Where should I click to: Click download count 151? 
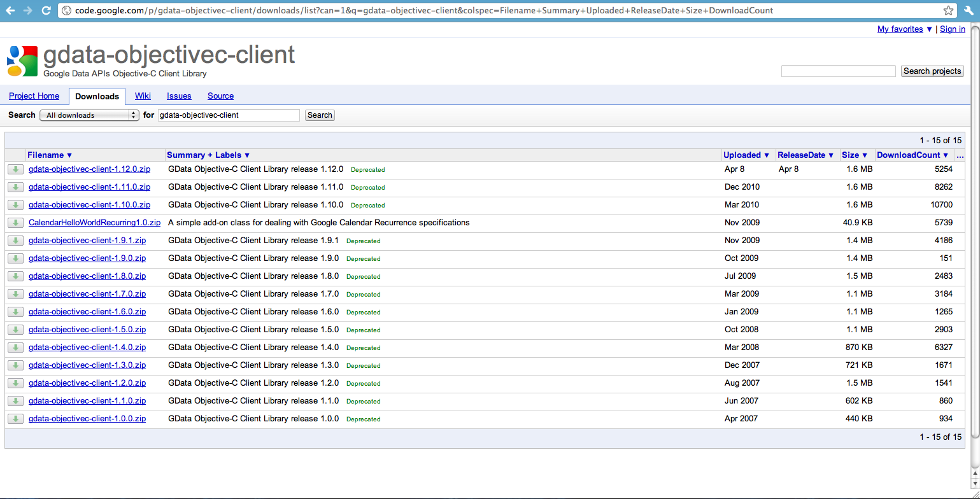(x=946, y=258)
